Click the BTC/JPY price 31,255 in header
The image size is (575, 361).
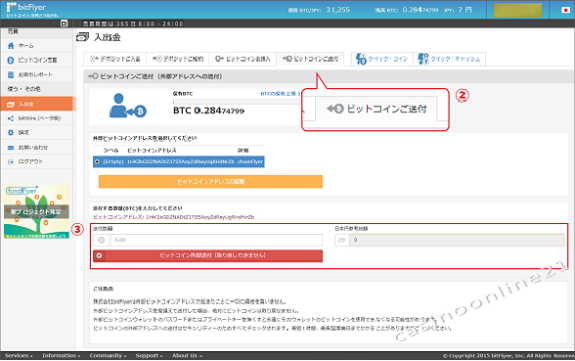coord(337,10)
